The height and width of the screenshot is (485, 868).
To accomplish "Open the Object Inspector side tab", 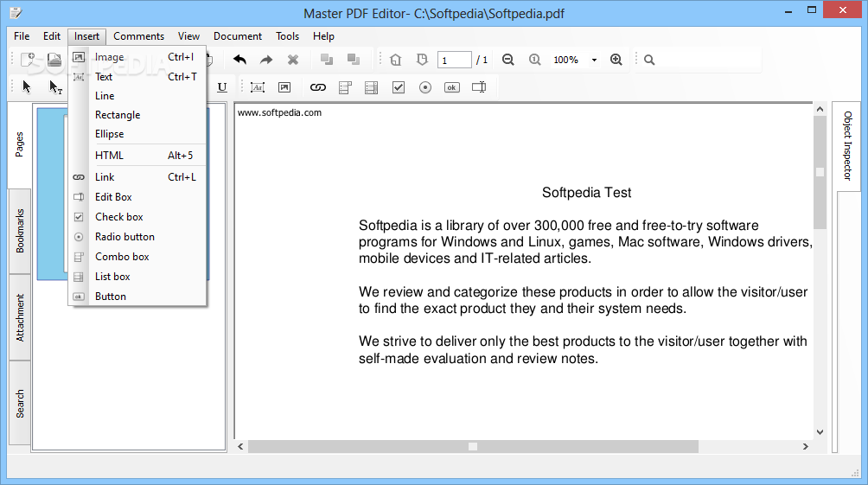I will pyautogui.click(x=847, y=145).
